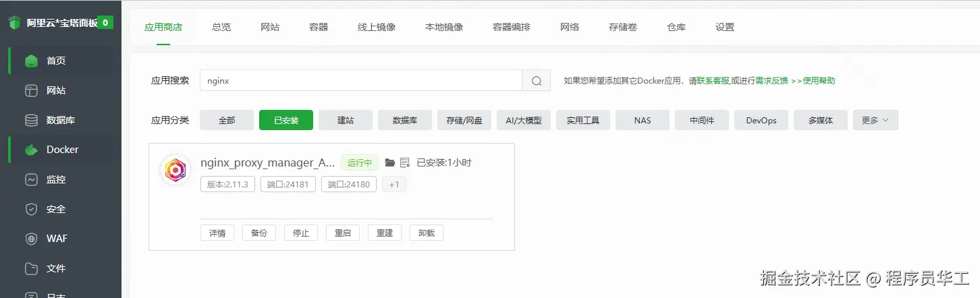This screenshot has width=980, height=298.
Task: Filter apps by 多媒体 category
Action: (821, 120)
